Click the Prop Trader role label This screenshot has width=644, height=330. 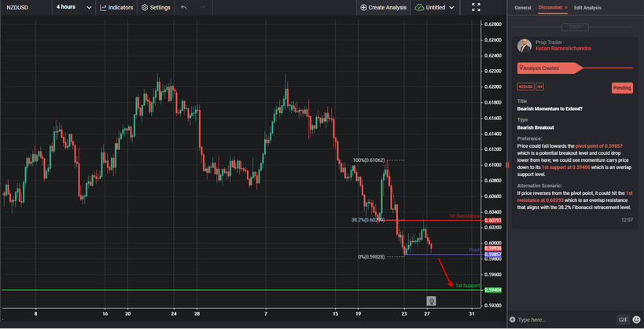(x=549, y=42)
